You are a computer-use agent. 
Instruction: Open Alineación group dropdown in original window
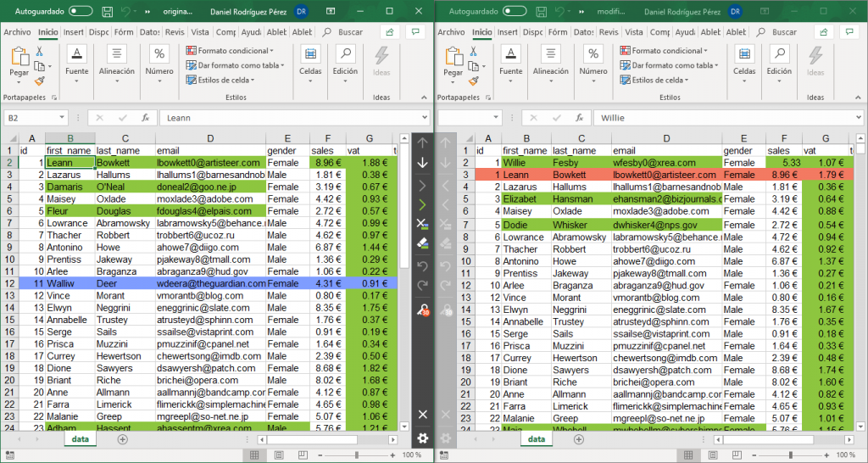click(117, 81)
